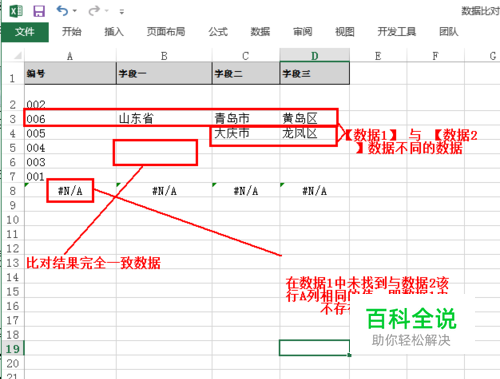Click the active cell D19
The image size is (500, 379).
coord(314,348)
